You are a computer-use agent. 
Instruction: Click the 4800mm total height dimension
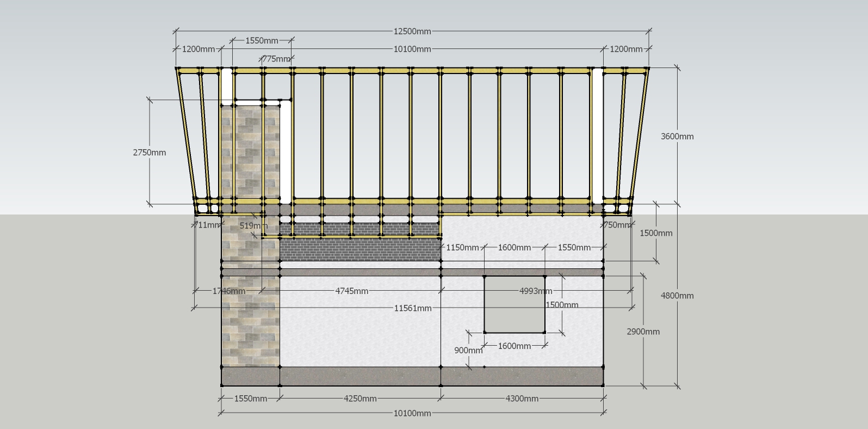pyautogui.click(x=677, y=296)
